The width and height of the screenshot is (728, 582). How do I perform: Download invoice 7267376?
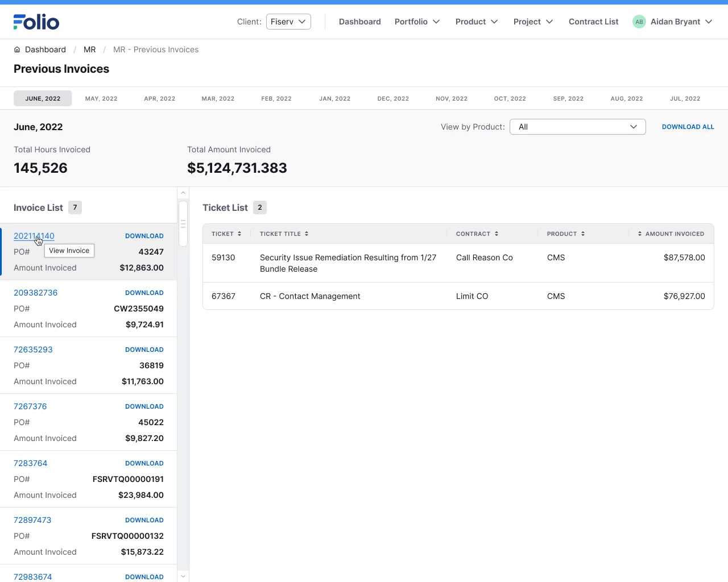[x=144, y=406]
